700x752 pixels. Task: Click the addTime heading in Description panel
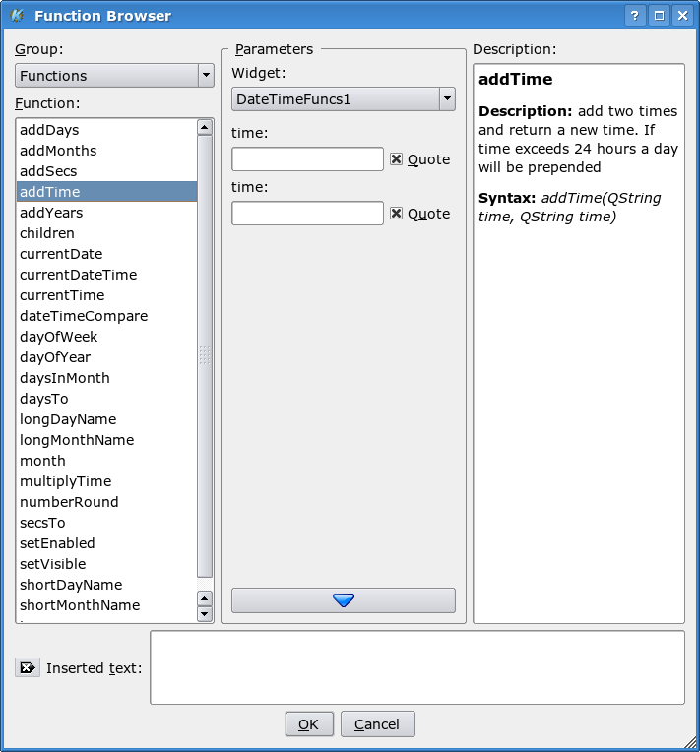(515, 79)
